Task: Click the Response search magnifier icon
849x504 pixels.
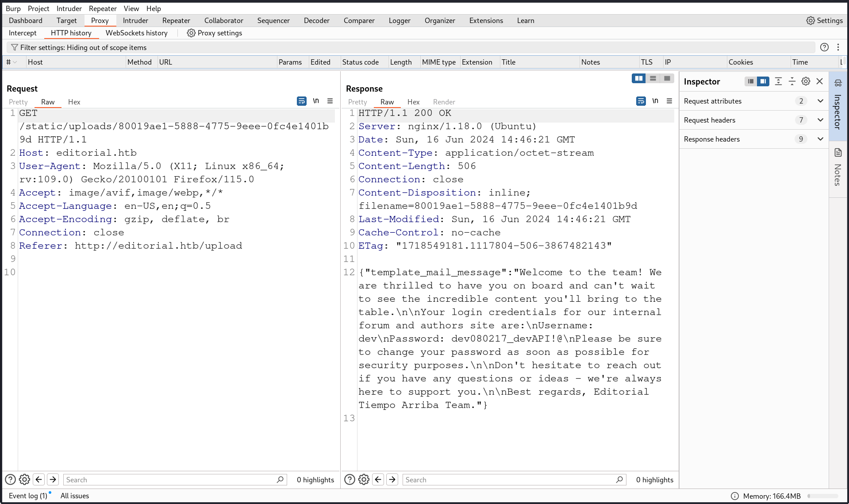Action: 619,480
